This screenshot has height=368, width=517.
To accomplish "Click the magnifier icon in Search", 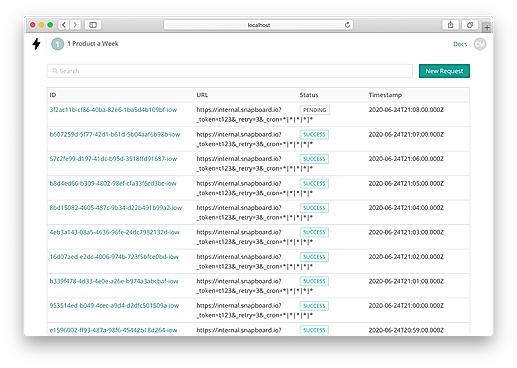I will click(55, 71).
